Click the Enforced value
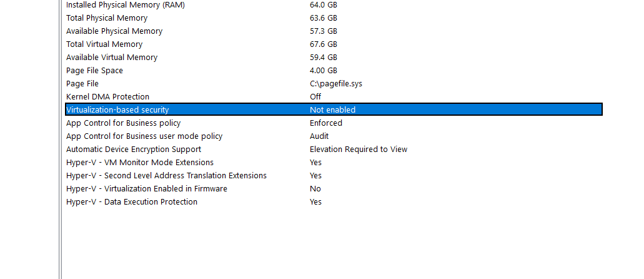Screen dimensions: 644x279 326,123
